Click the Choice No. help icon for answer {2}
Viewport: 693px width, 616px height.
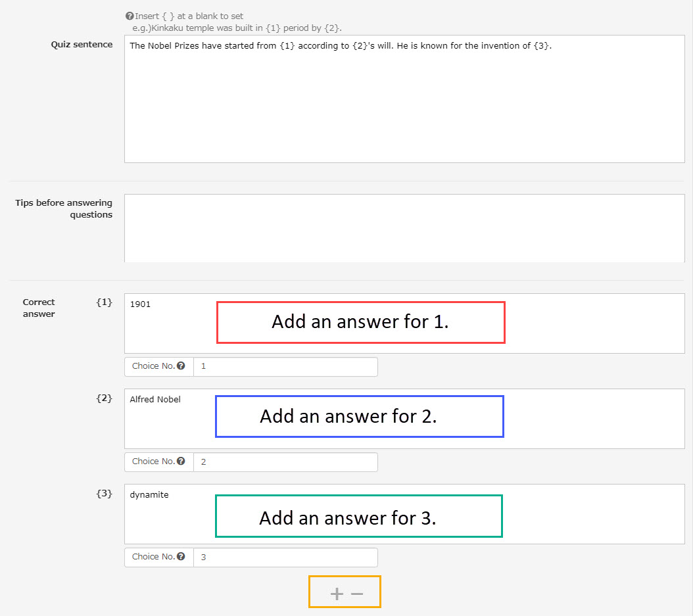pos(181,462)
